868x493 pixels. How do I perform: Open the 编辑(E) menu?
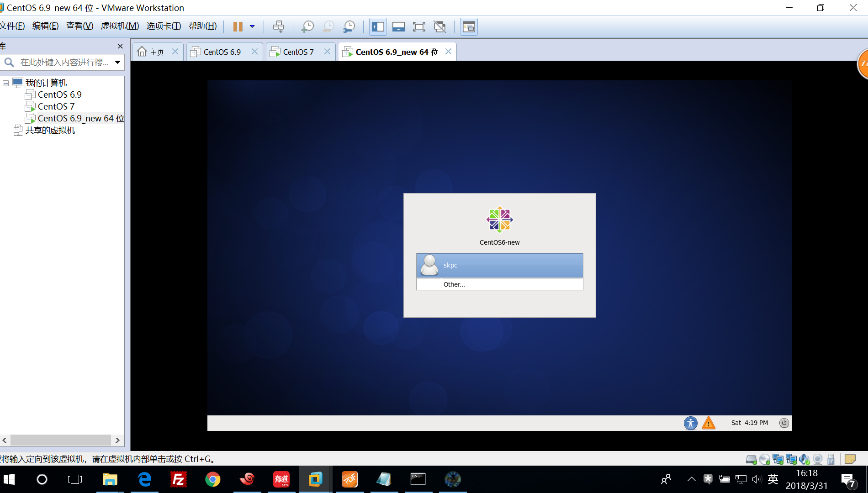click(45, 26)
